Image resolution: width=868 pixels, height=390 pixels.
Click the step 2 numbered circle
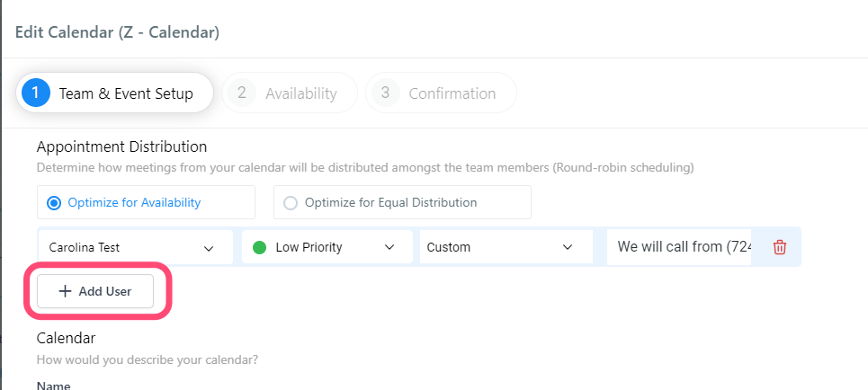[x=241, y=93]
